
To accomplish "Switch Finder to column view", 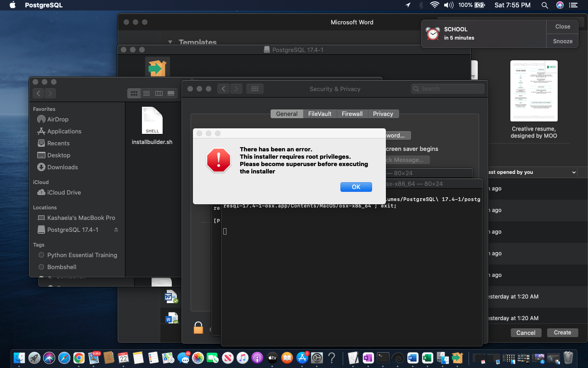I will 159,93.
